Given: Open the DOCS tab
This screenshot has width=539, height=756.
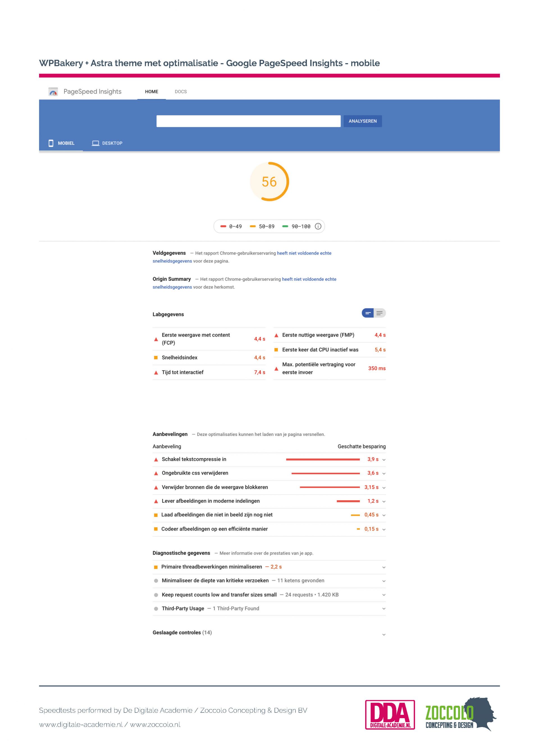Looking at the screenshot, I should [x=181, y=92].
